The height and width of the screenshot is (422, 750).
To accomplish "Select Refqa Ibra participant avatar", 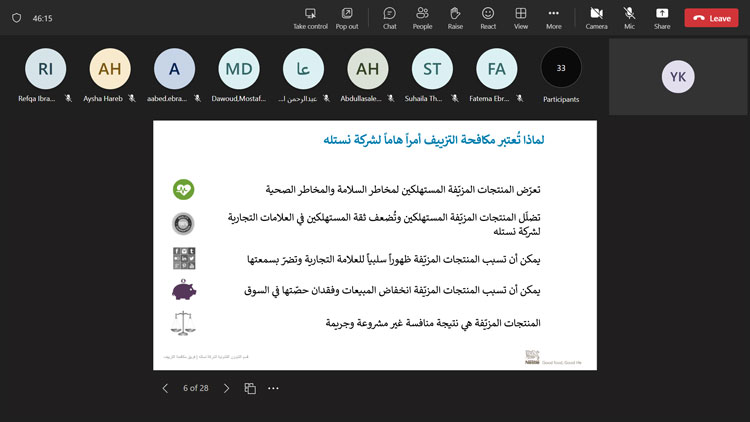I will click(x=45, y=69).
